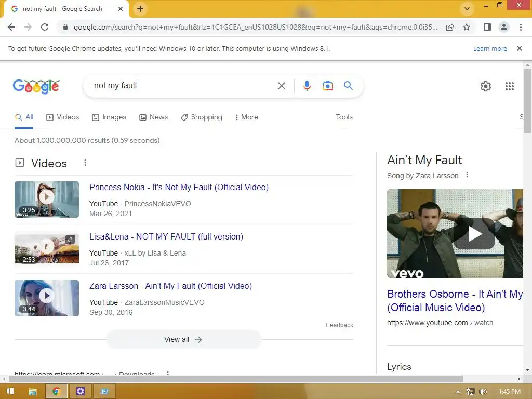View site information via the lock icon
The image size is (532, 399).
coord(65,27)
